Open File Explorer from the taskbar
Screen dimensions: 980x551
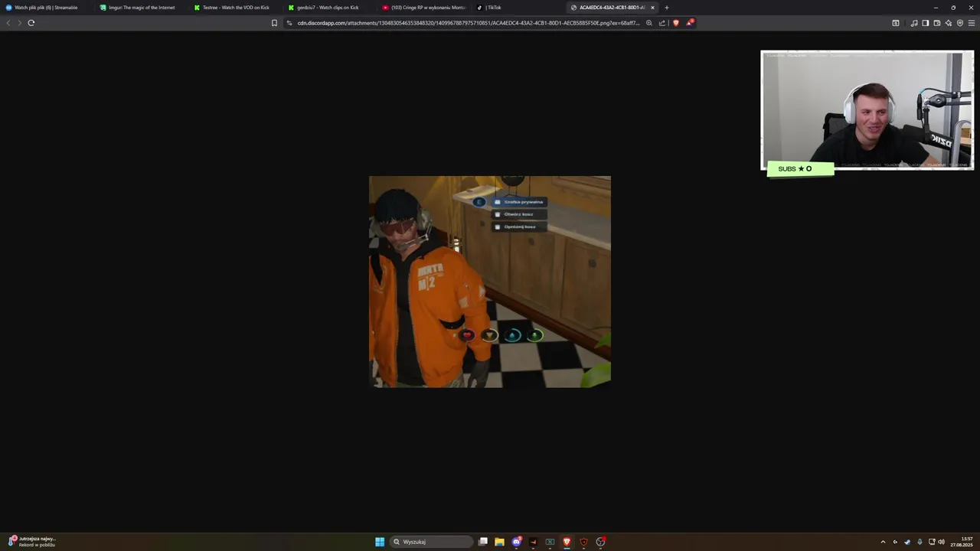coord(499,542)
